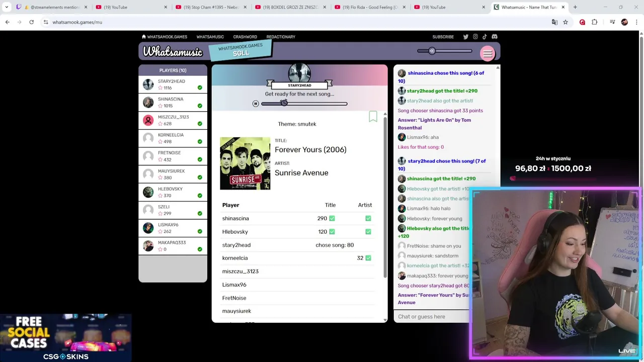Screen dimensions: 644x362
Task: Reload the page
Action: coord(31,22)
